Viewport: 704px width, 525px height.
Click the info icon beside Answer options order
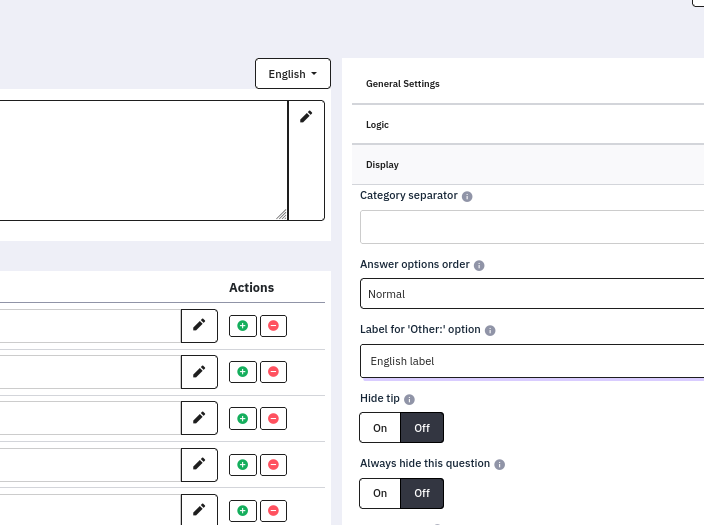[x=479, y=266]
